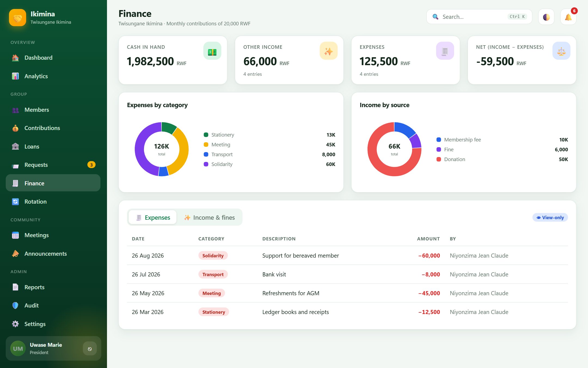Click the −45,000 amount
This screenshot has height=368, width=588.
pyautogui.click(x=429, y=293)
